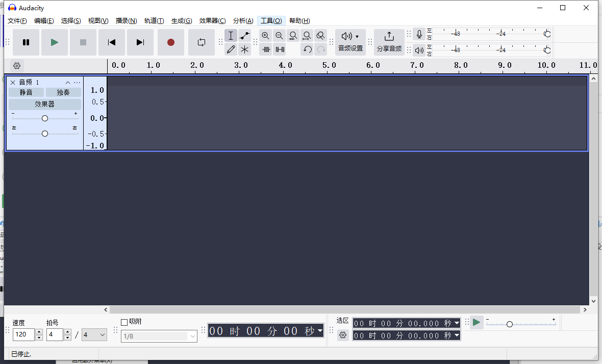Click the microphone record meter icon
The image size is (602, 364).
[x=419, y=34]
